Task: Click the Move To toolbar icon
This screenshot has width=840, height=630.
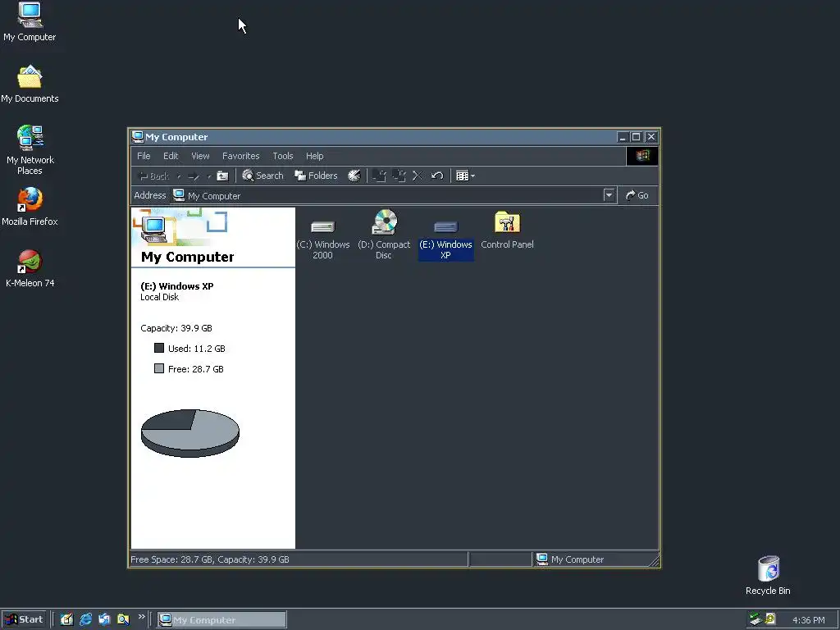Action: coord(379,176)
